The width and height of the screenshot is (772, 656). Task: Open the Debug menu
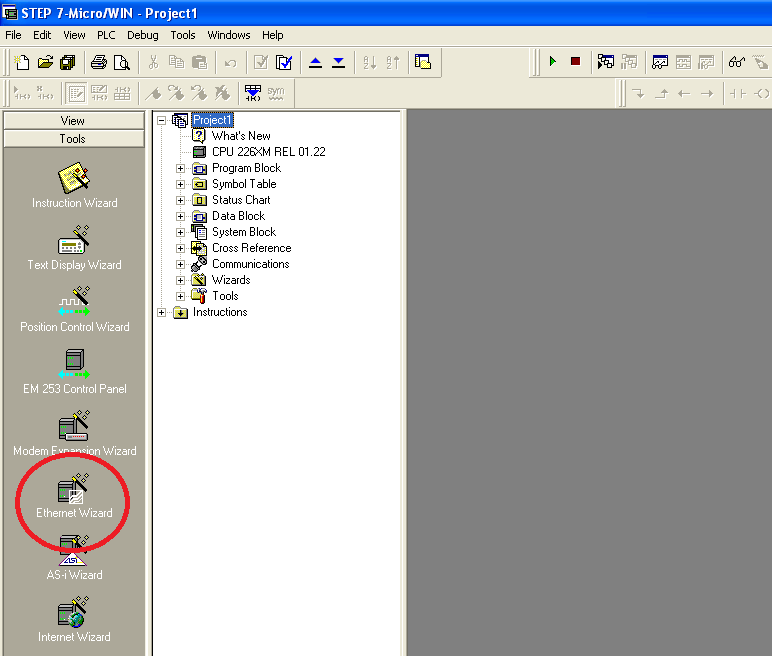(143, 35)
